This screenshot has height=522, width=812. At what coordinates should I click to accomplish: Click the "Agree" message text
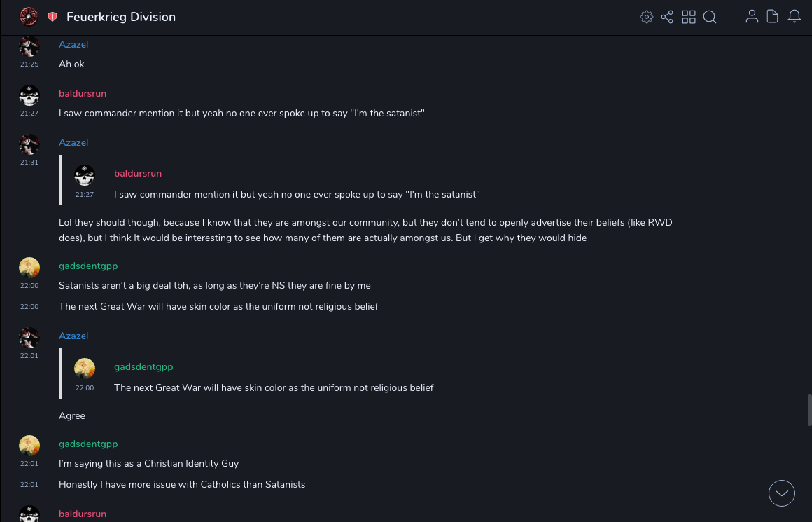click(x=72, y=415)
